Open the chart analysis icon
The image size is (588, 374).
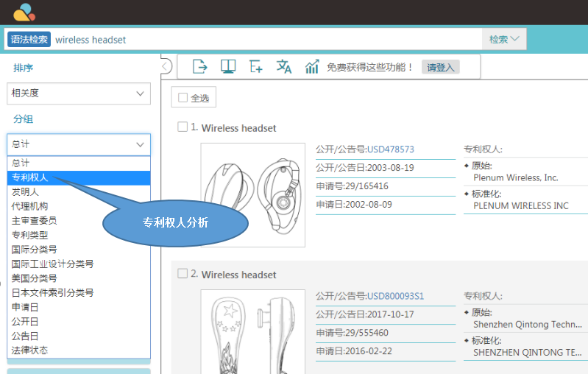tap(312, 66)
